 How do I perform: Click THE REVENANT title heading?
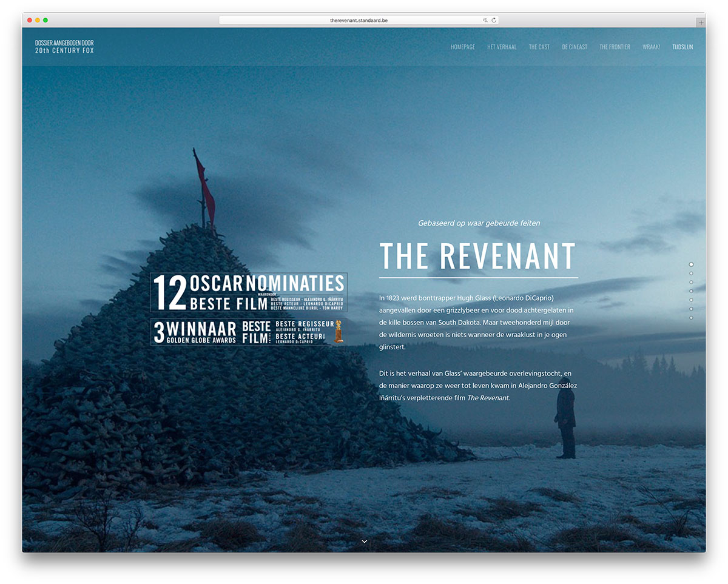coord(477,256)
